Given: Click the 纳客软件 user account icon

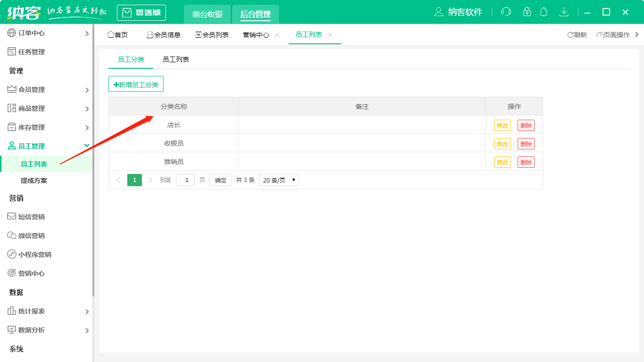Looking at the screenshot, I should click(x=439, y=12).
